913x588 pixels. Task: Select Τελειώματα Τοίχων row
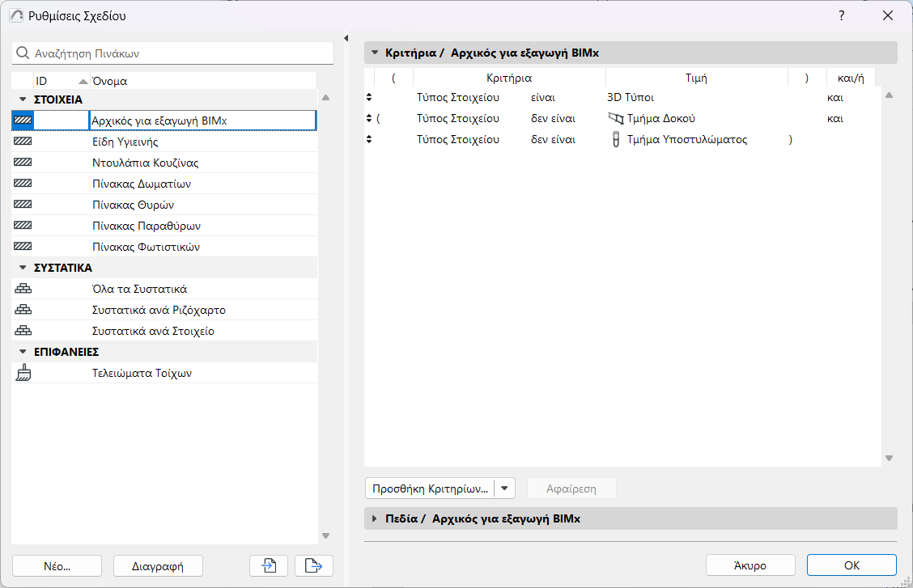[x=164, y=372]
